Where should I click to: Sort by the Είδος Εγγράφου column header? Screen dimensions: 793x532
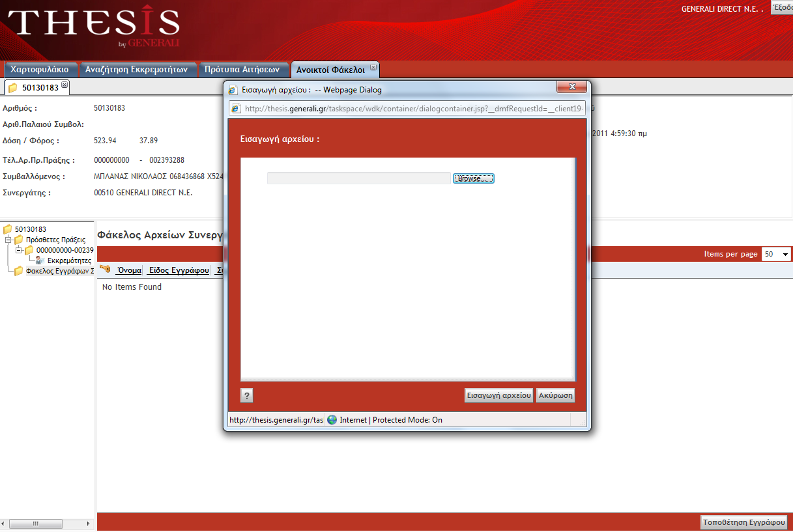click(179, 270)
